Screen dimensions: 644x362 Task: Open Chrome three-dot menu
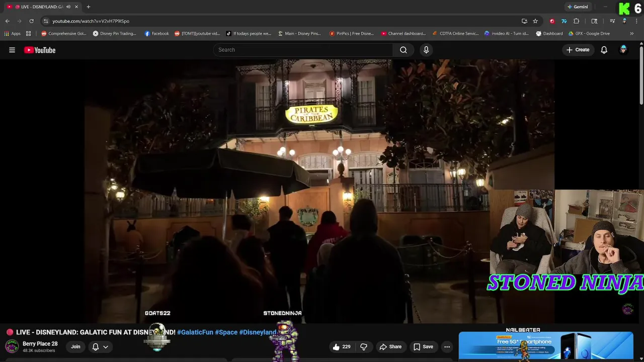[636, 21]
